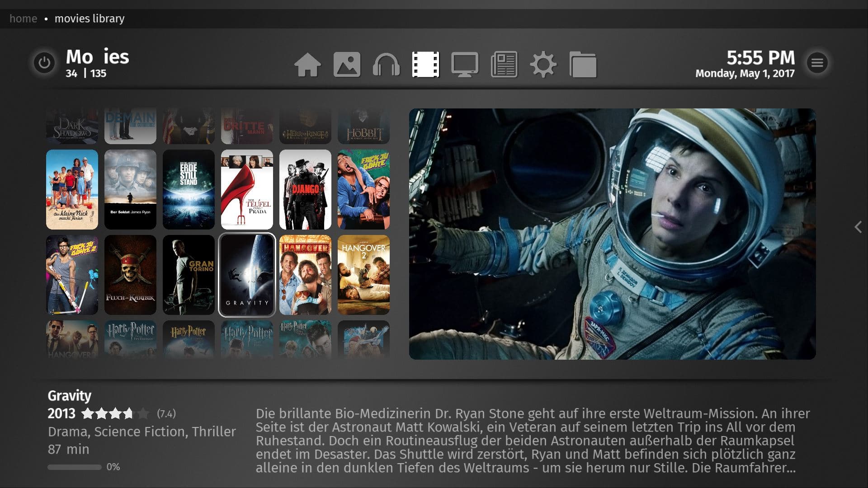
Task: Select the Hangover 2 poster
Action: (363, 275)
